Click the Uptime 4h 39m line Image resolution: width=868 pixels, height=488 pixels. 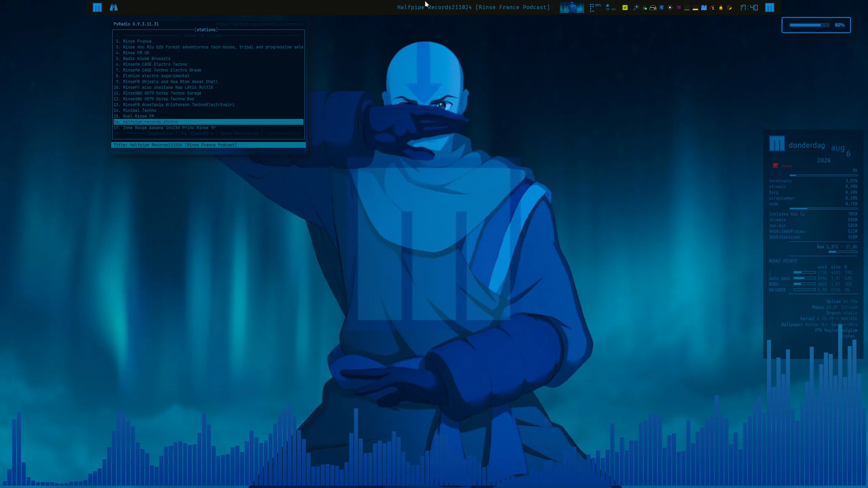pos(842,302)
